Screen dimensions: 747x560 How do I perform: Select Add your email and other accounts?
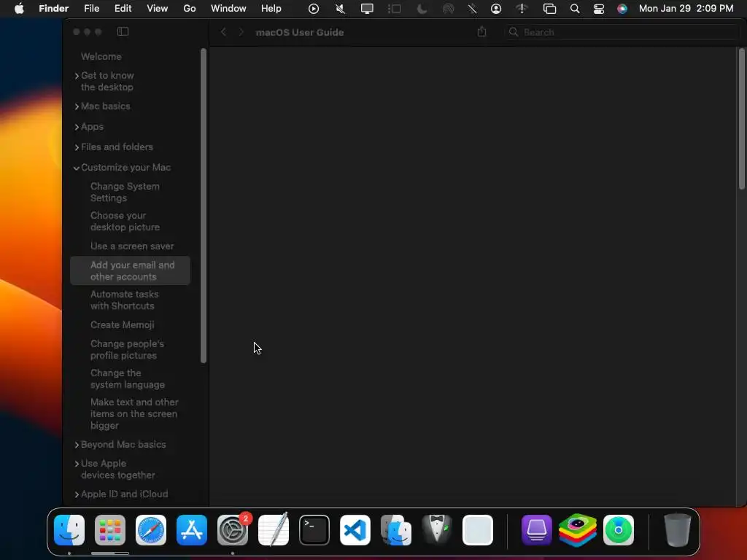130,271
